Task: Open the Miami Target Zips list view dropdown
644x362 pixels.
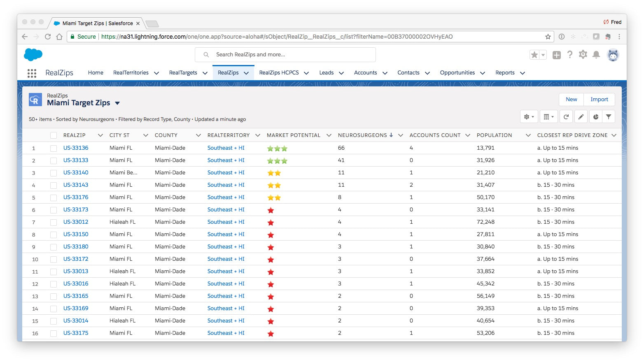Action: (x=117, y=103)
